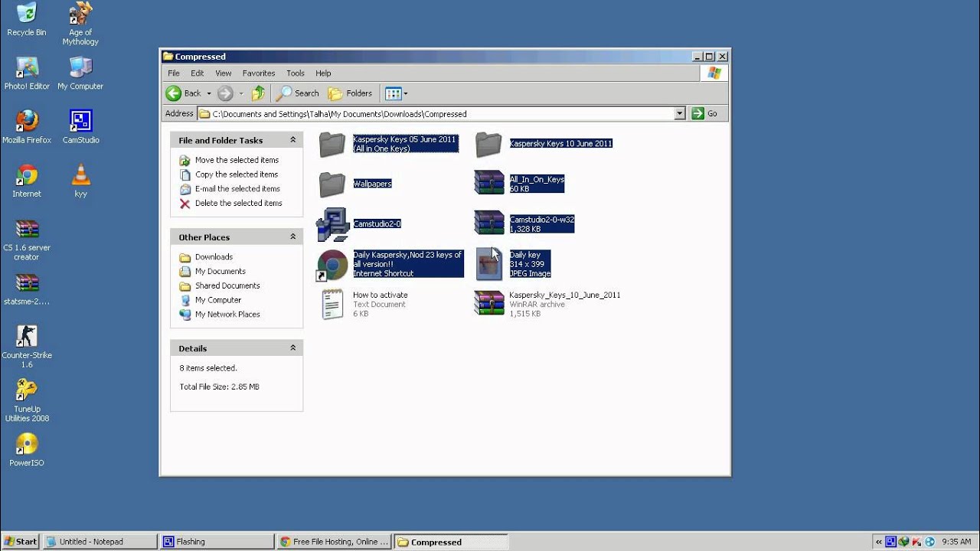Click the Go button
This screenshot has width=980, height=551.
705,113
